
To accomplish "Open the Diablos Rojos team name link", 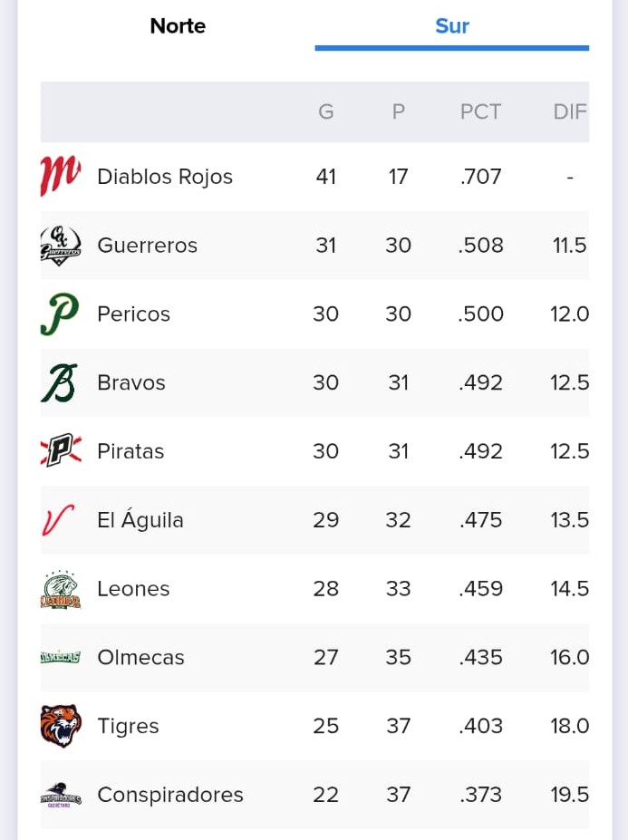I will pos(165,177).
